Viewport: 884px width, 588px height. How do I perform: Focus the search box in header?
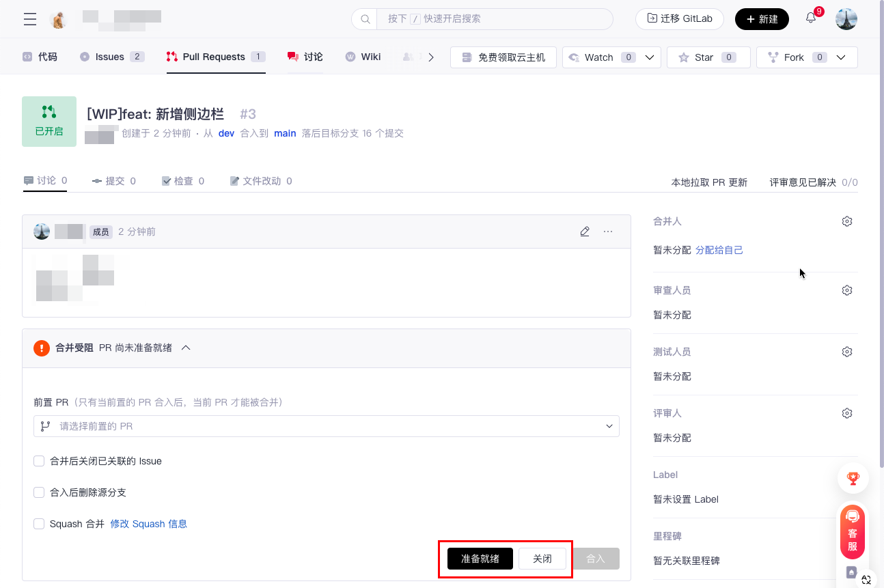click(492, 18)
